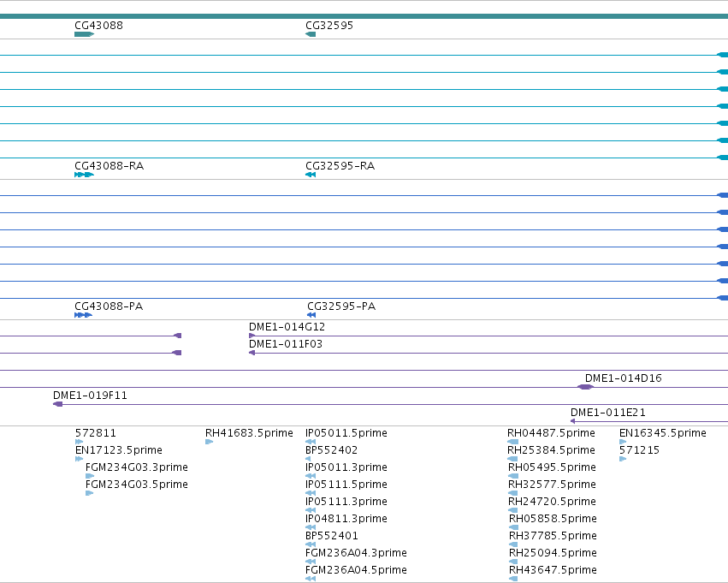Screen dimensions: 728x583
Task: Click the BP552402 EST glyph
Action: [x=308, y=459]
